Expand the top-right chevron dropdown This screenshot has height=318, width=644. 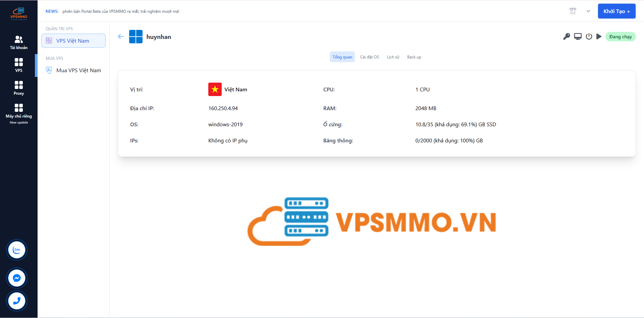(588, 11)
